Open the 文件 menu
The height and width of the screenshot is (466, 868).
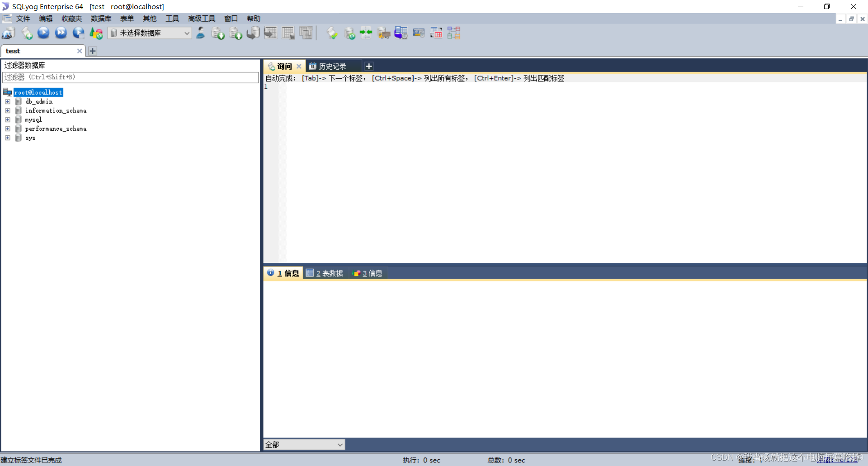tap(23, 19)
